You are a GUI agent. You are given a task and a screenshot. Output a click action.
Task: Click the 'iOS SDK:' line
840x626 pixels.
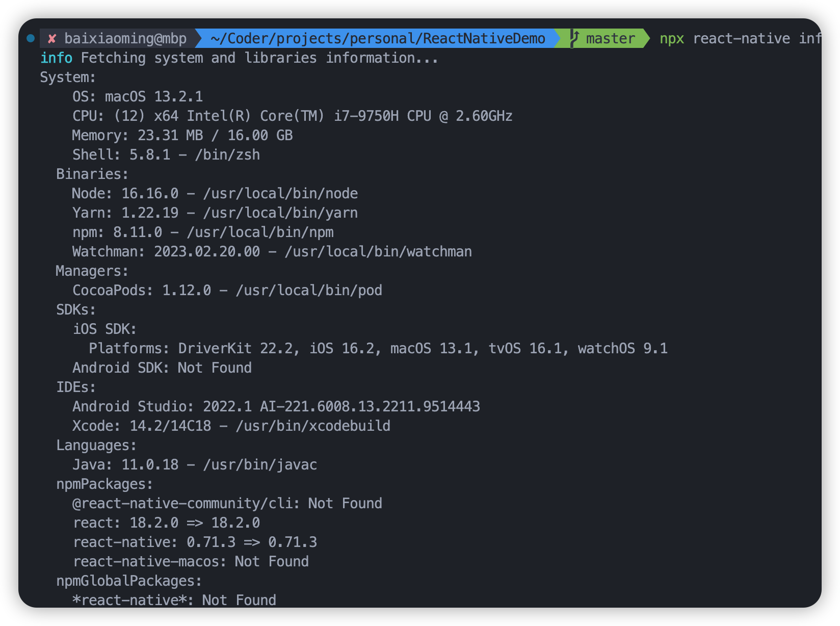click(x=104, y=329)
